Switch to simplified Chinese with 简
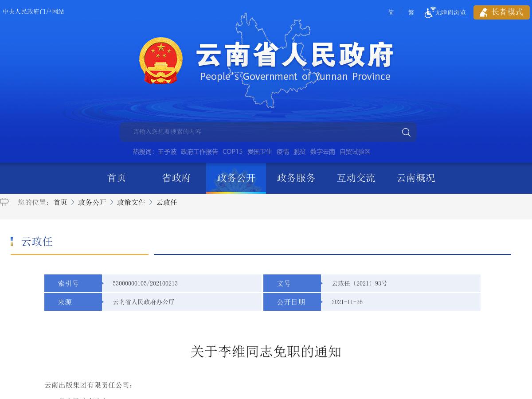Image resolution: width=532 pixels, height=399 pixels. (x=391, y=12)
